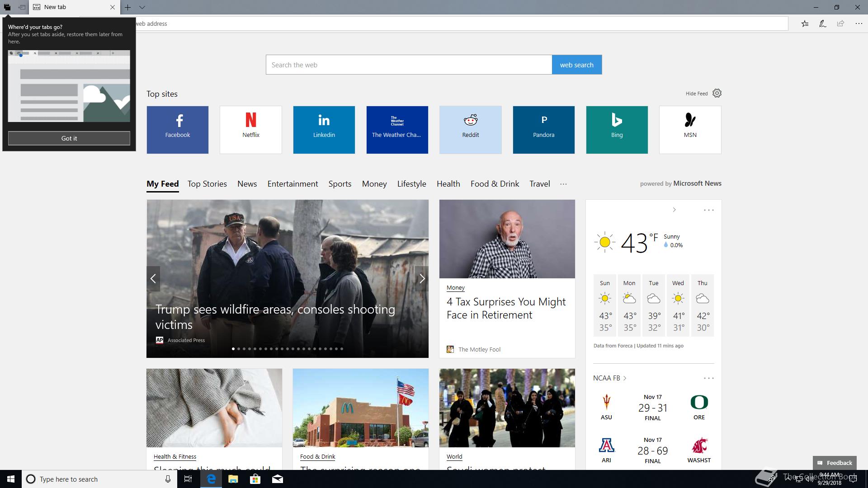Click the web search button
This screenshot has width=868, height=488.
click(x=577, y=65)
